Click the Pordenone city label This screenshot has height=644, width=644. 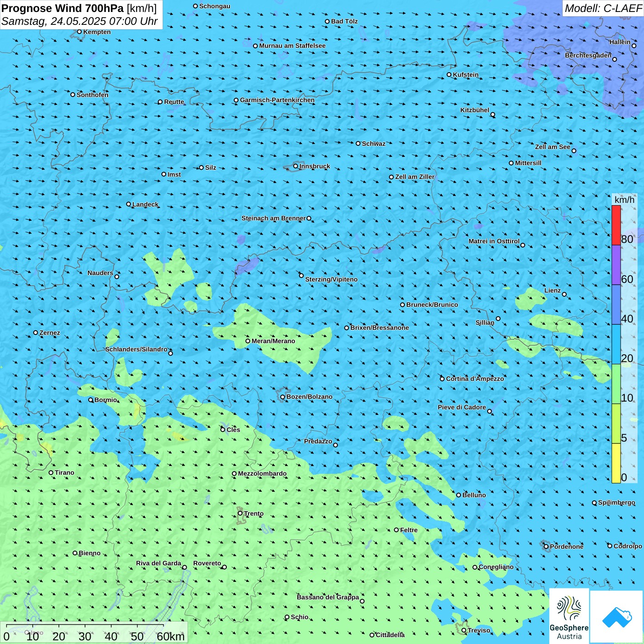click(567, 546)
